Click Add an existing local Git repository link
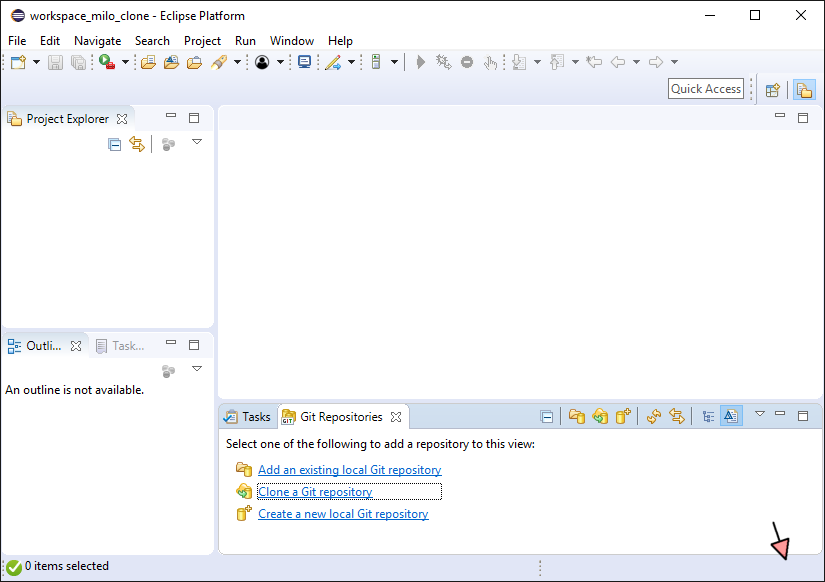Screen dimensions: 825x582 pyautogui.click(x=349, y=470)
